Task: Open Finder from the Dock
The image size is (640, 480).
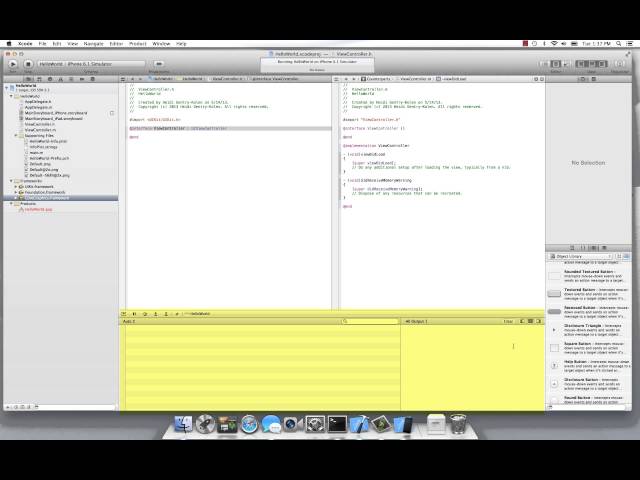Action: pos(183,424)
